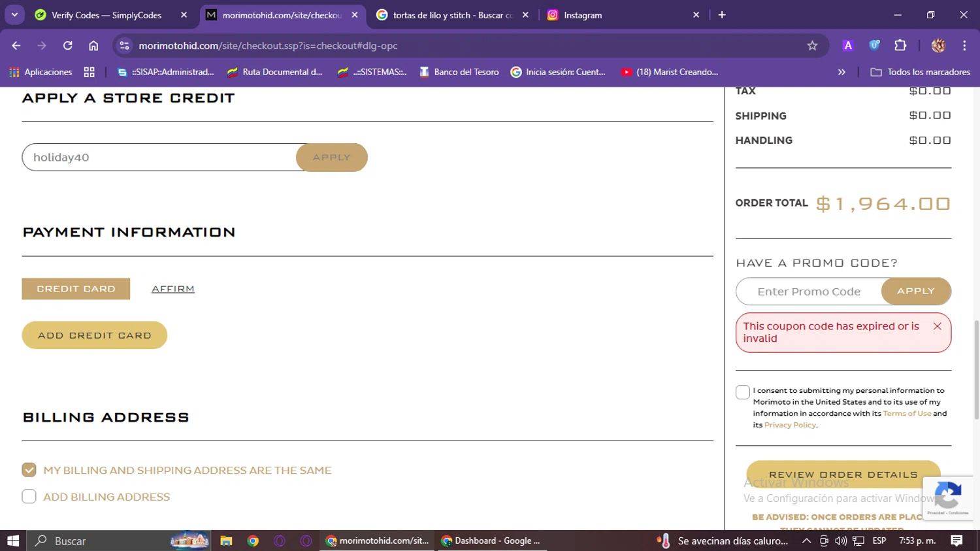View site information icon in address bar
980x551 pixels.
[125, 46]
